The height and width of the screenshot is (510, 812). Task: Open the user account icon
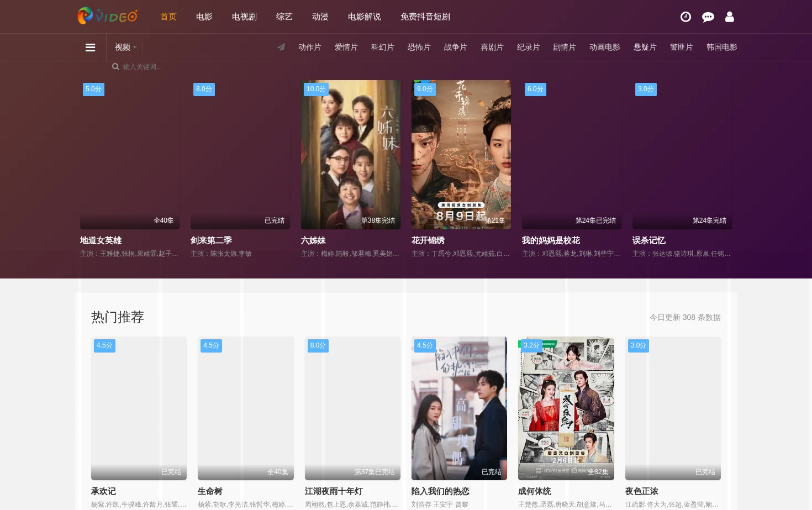(730, 17)
